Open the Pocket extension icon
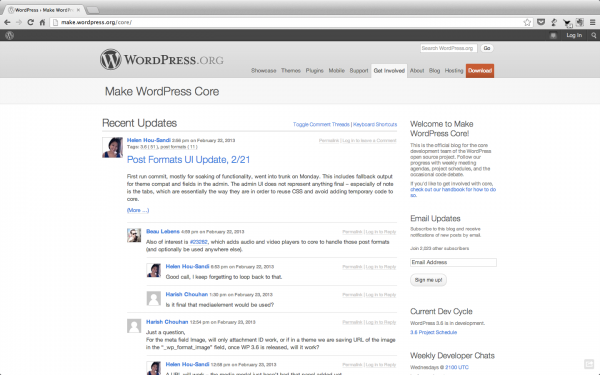Screen dimensions: 600x375 541,22
